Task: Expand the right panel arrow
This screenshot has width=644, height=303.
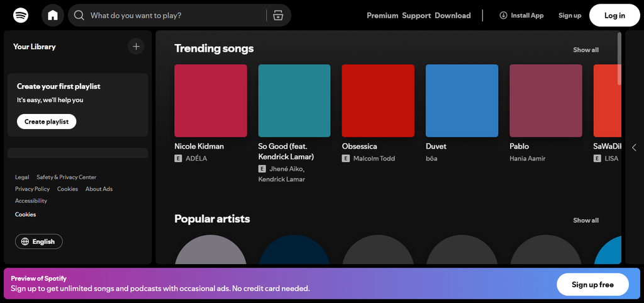Action: 634,147
